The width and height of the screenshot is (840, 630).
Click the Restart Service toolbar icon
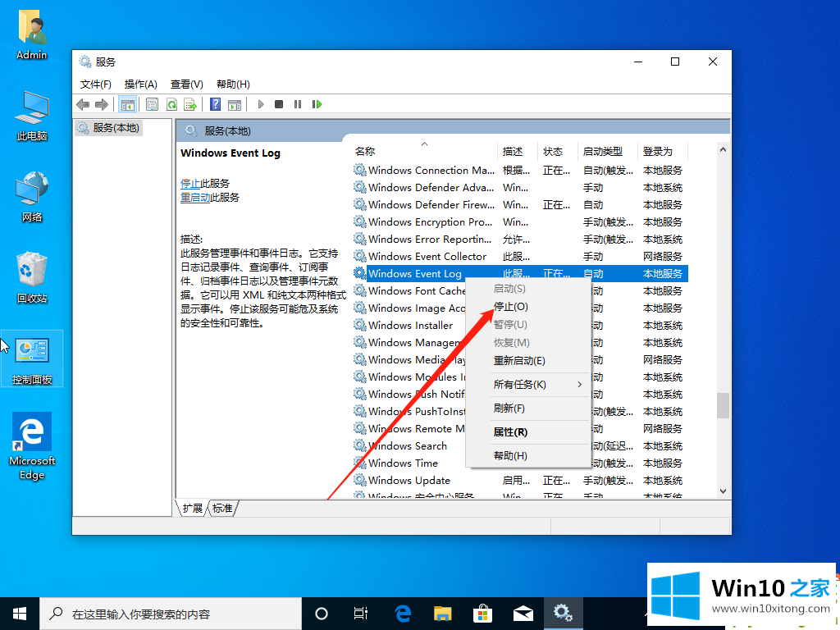(317, 104)
